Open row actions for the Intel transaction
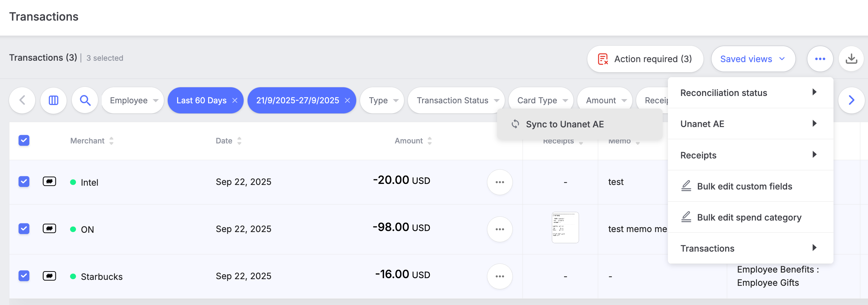This screenshot has height=305, width=868. 500,182
